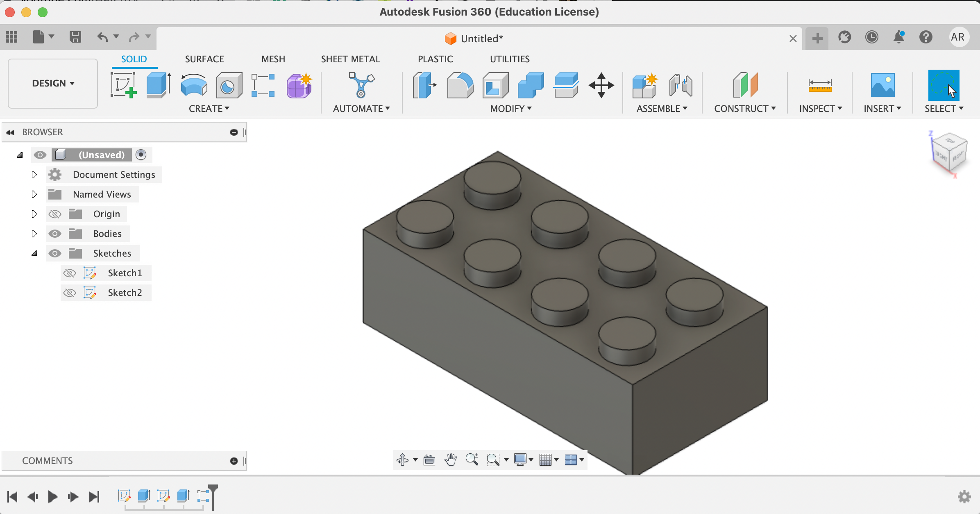Image resolution: width=980 pixels, height=514 pixels.
Task: Create a New Component
Action: tap(645, 85)
